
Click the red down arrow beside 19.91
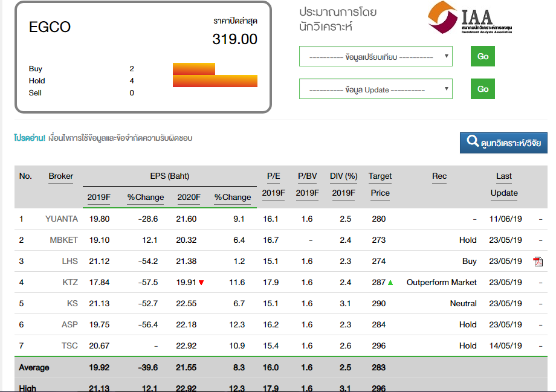201,283
